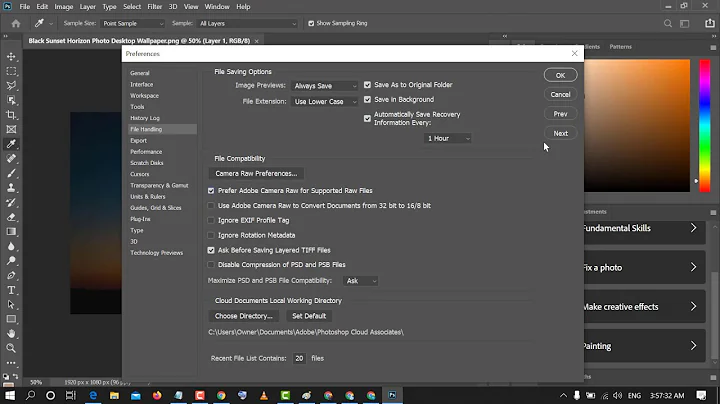The height and width of the screenshot is (404, 720).
Task: Open the Layer menu
Action: click(87, 6)
